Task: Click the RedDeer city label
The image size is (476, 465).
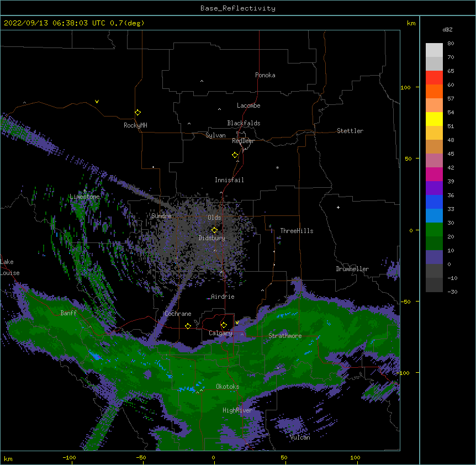Action: pos(243,141)
